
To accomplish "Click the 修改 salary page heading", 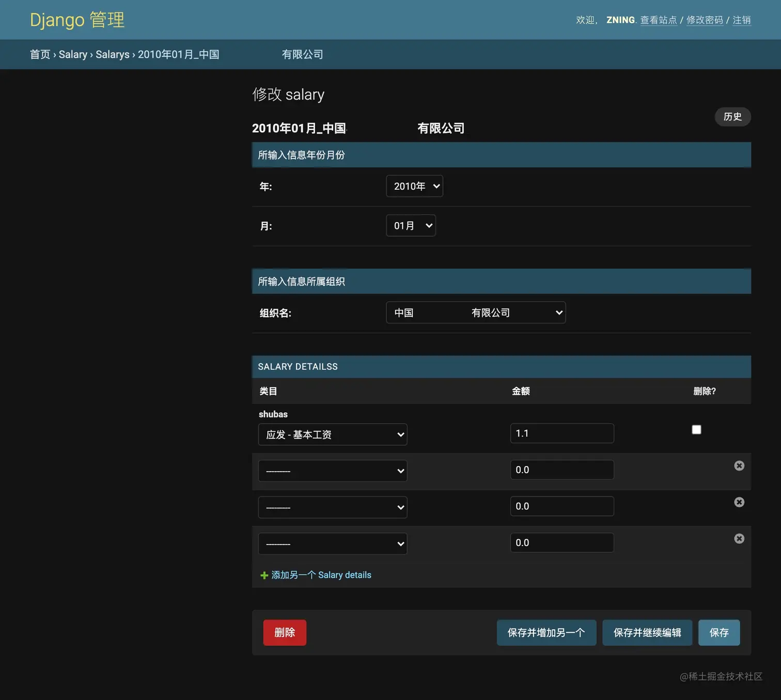I will [288, 95].
